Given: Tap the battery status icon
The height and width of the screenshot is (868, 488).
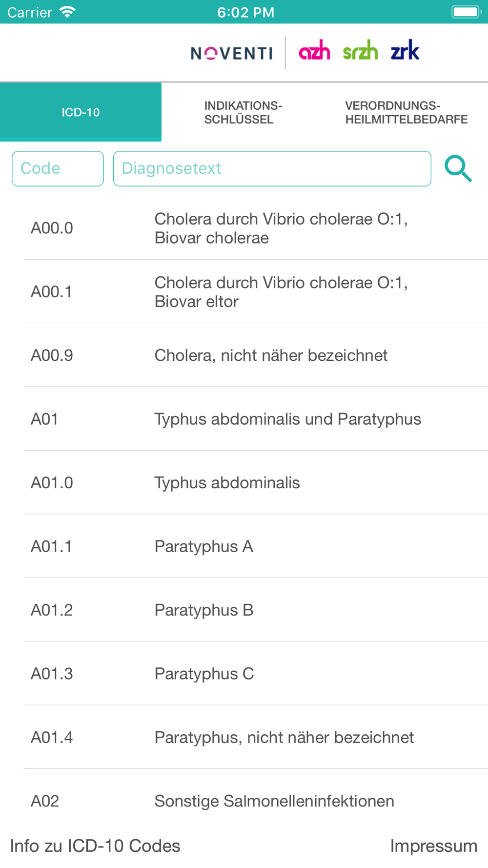Looking at the screenshot, I should 467,12.
